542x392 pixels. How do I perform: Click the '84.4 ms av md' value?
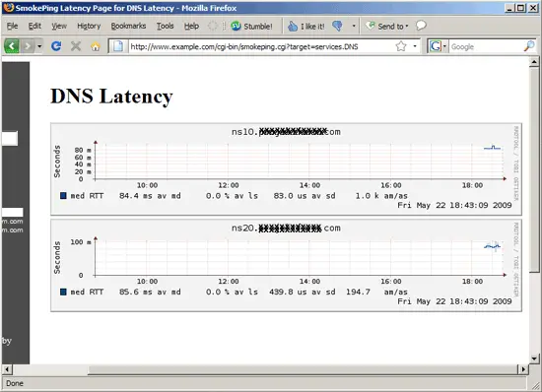click(x=150, y=196)
